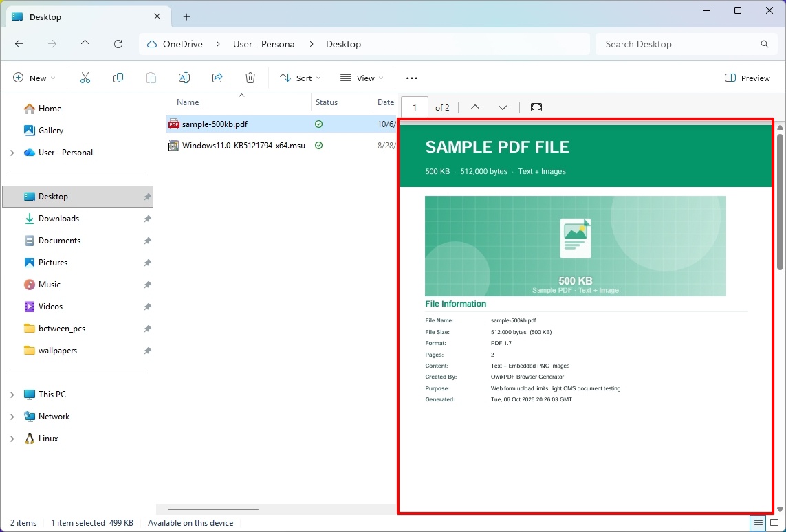The width and height of the screenshot is (786, 532).
Task: Open chevron after OneDrive in address bar
Action: click(218, 44)
